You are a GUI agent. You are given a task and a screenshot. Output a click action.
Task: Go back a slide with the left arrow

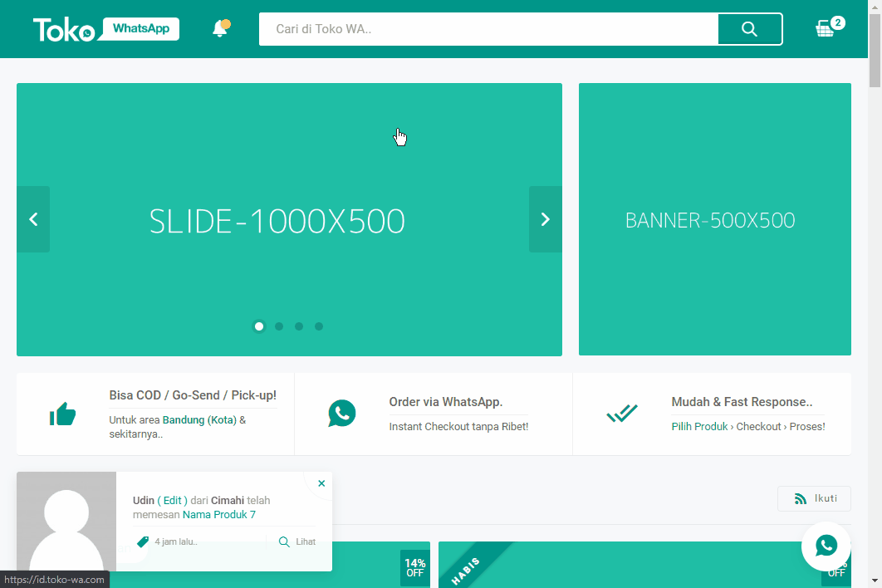33,219
